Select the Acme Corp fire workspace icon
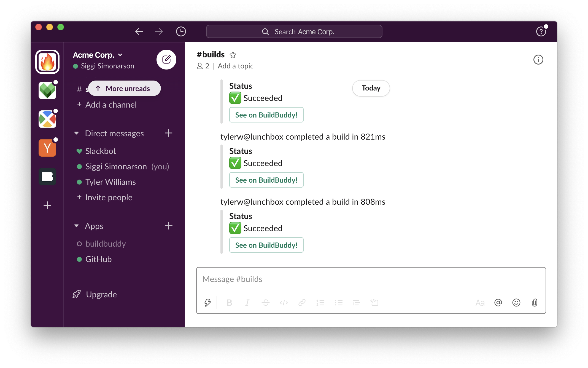Viewport: 588px width, 368px height. (47, 62)
